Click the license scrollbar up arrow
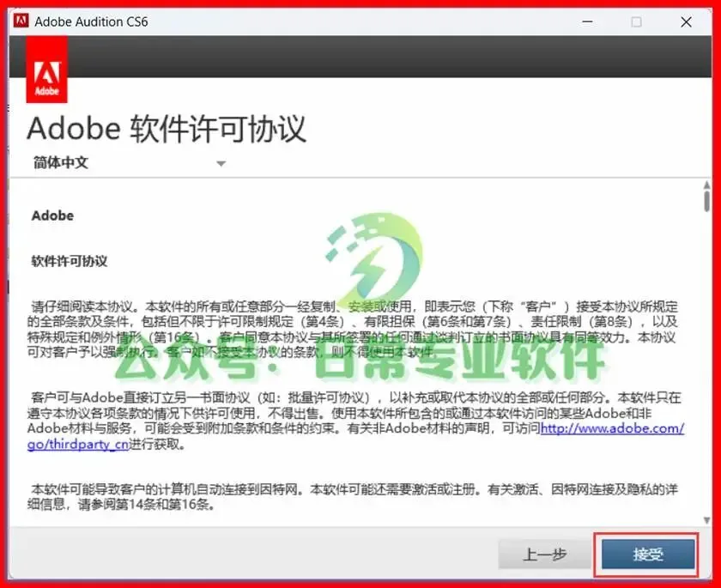Screen dimensions: 721x588 tap(706, 185)
